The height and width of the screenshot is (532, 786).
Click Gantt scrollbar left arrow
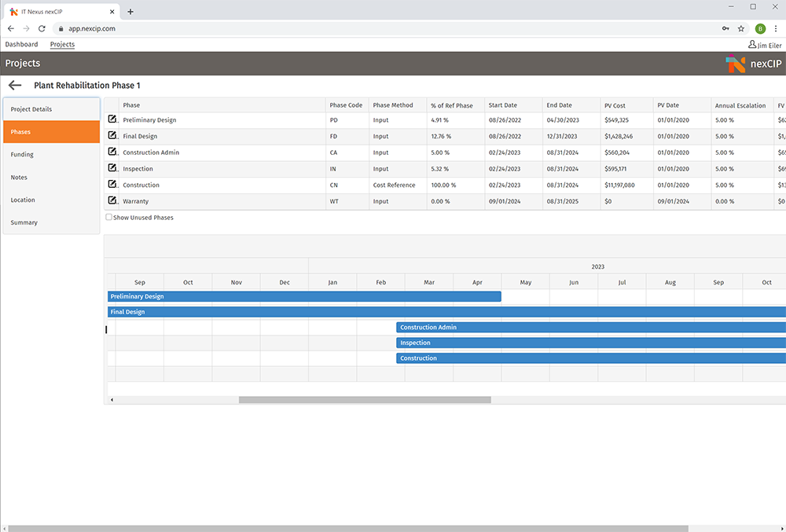point(112,400)
